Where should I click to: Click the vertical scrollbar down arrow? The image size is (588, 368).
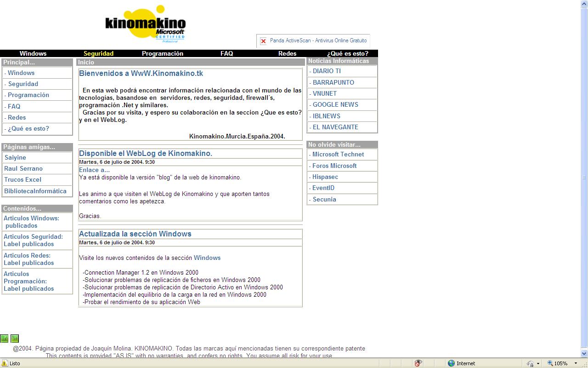point(584,354)
